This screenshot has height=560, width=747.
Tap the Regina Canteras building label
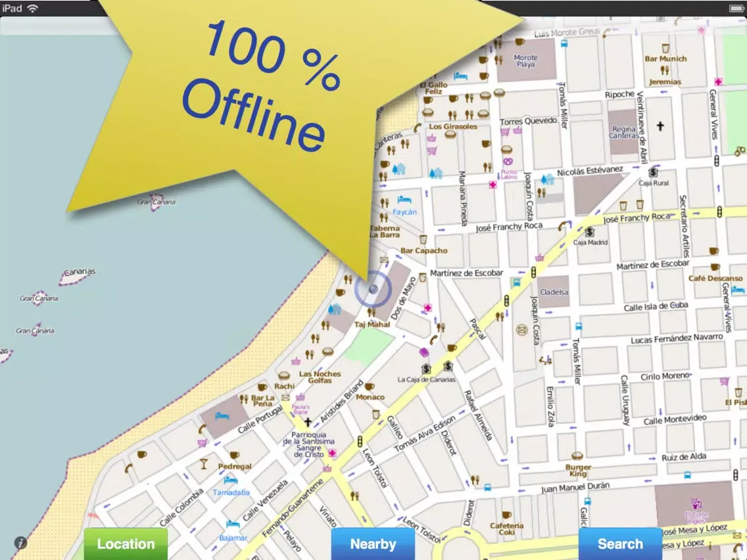tap(623, 132)
